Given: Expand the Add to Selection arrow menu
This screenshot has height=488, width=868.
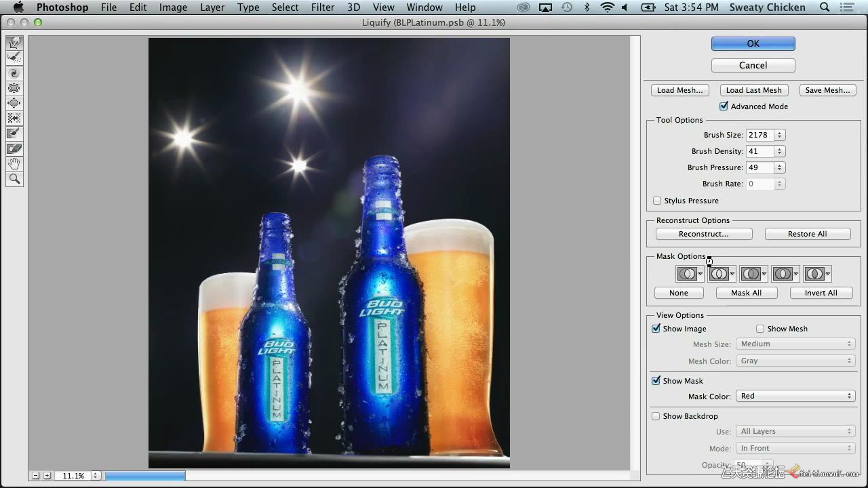Looking at the screenshot, I should pyautogui.click(x=732, y=274).
